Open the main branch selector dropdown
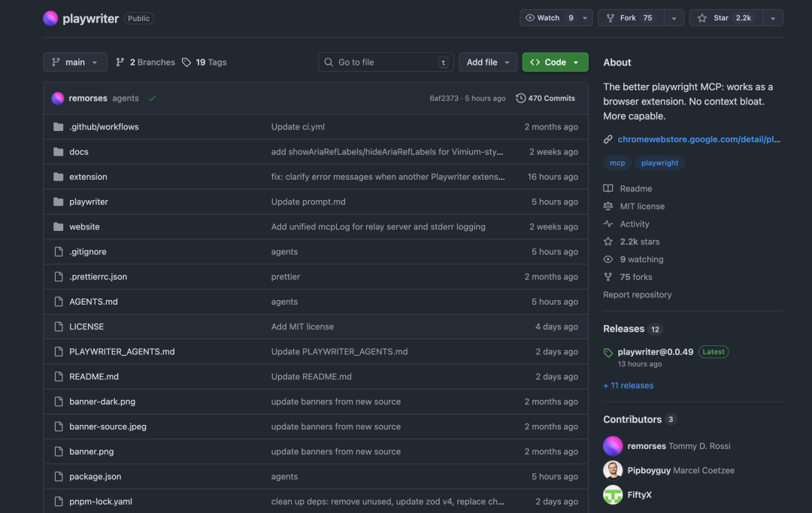812x513 pixels. [x=74, y=62]
